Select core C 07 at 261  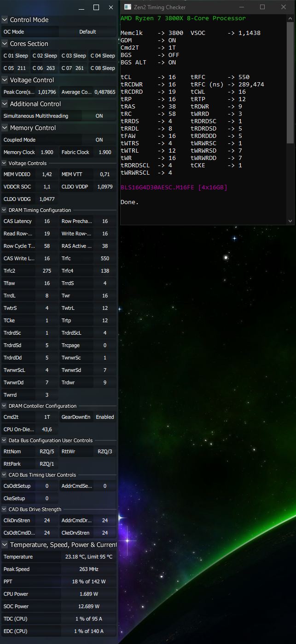[74, 68]
